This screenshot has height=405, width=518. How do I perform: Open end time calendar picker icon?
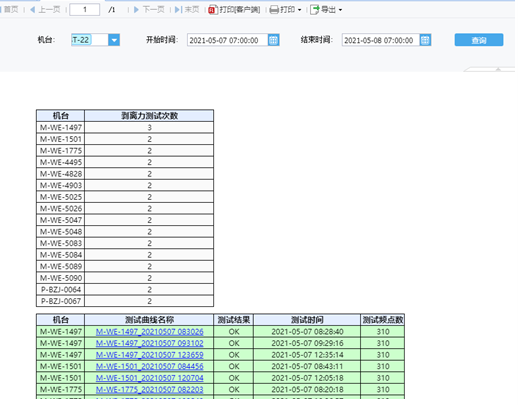tap(425, 40)
